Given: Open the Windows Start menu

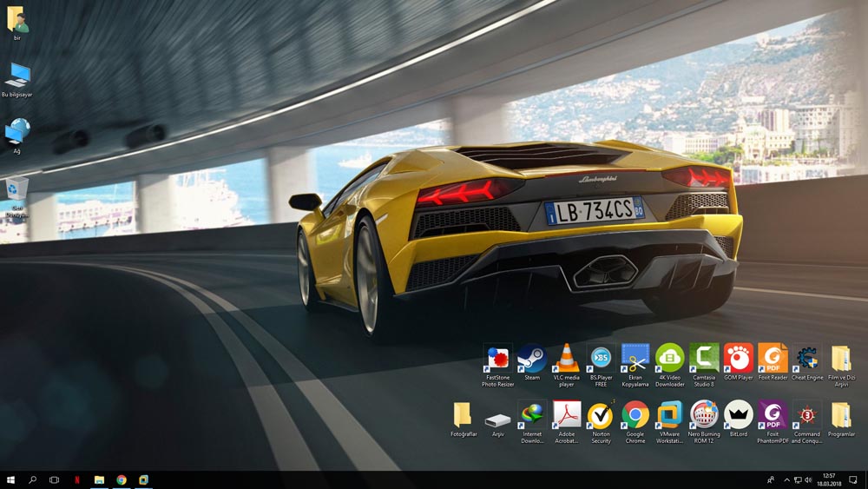Looking at the screenshot, I should pos(11,479).
